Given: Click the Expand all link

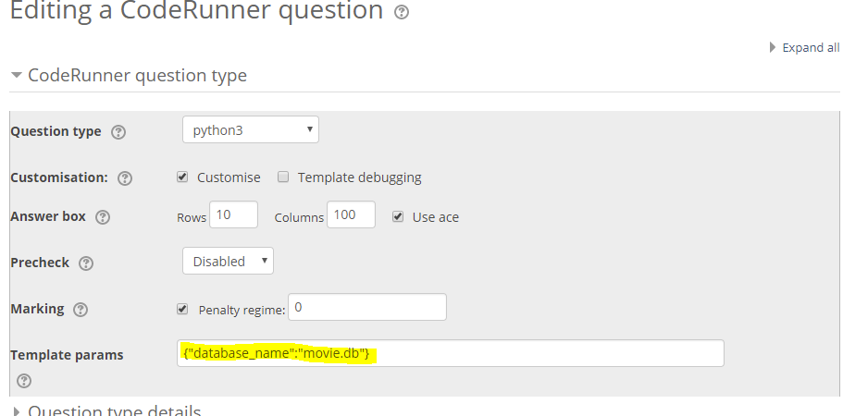Looking at the screenshot, I should coord(805,47).
